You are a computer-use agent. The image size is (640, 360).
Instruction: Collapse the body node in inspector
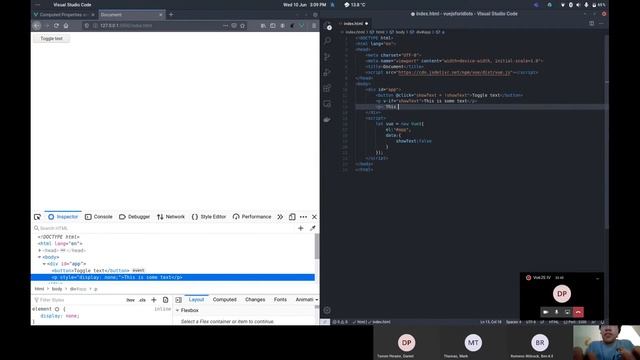coord(40,257)
